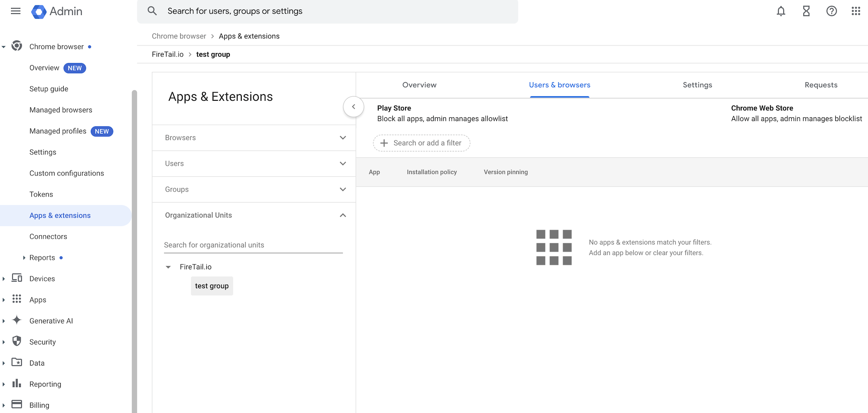Image resolution: width=868 pixels, height=413 pixels.
Task: Open Managed browsers in sidebar
Action: [x=61, y=110]
